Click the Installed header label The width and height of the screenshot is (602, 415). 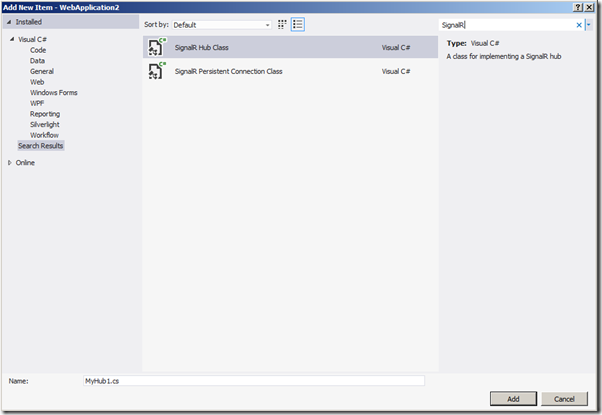tap(29, 22)
